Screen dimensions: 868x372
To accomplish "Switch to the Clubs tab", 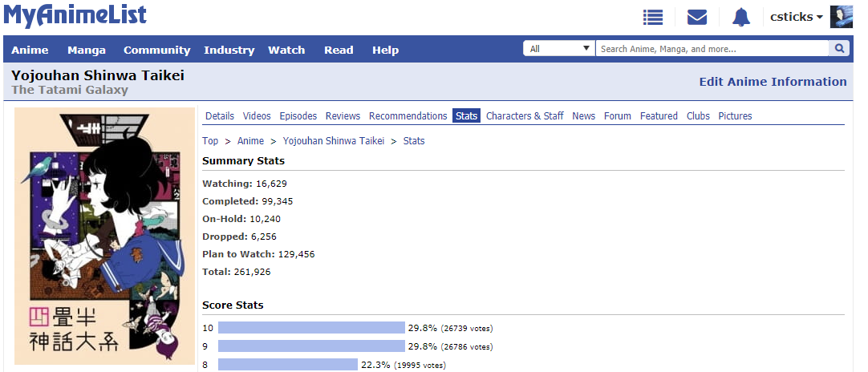I will tap(698, 115).
